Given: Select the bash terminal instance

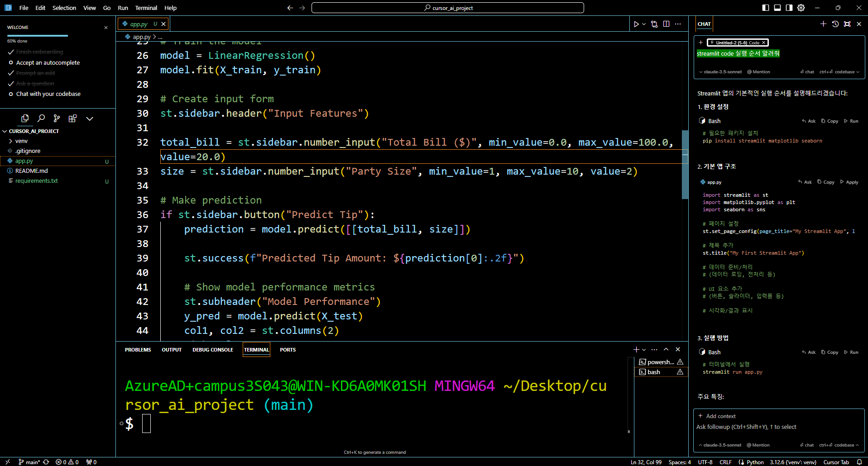Looking at the screenshot, I should coord(661,372).
